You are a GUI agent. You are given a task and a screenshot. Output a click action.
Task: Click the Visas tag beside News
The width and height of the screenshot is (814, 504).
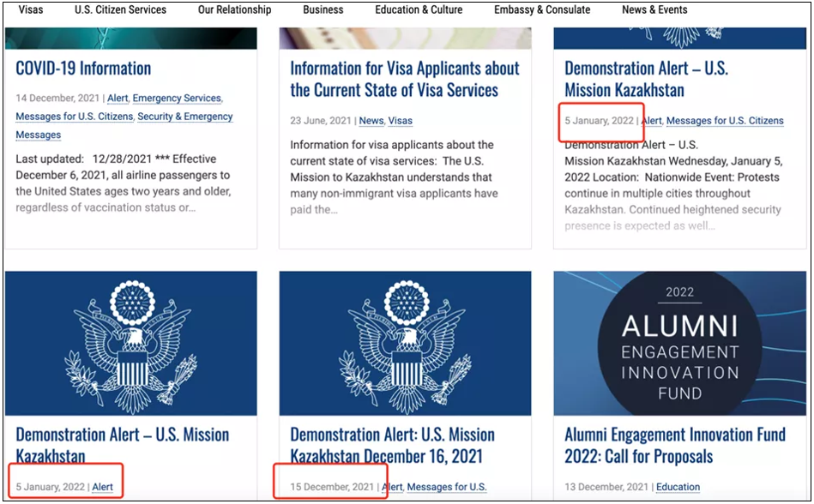(x=401, y=121)
